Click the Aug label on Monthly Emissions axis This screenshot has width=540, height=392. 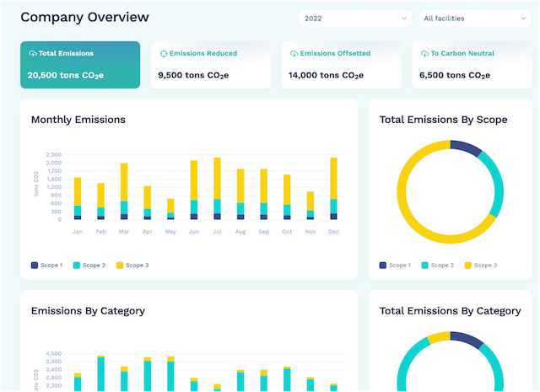click(240, 232)
